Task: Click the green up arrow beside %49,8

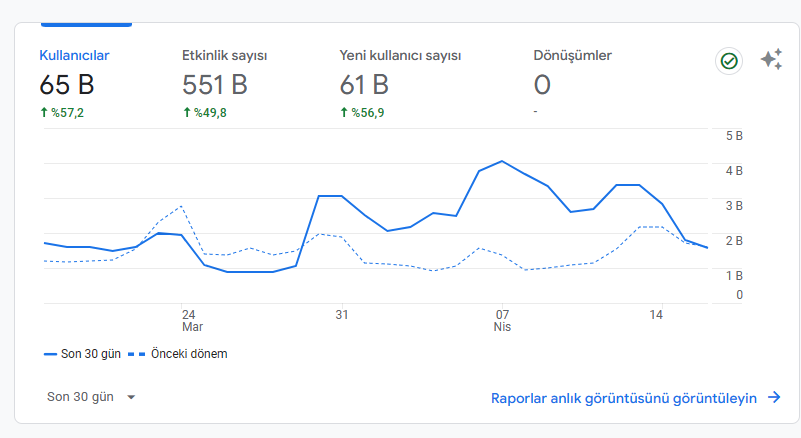Action: tap(187, 112)
